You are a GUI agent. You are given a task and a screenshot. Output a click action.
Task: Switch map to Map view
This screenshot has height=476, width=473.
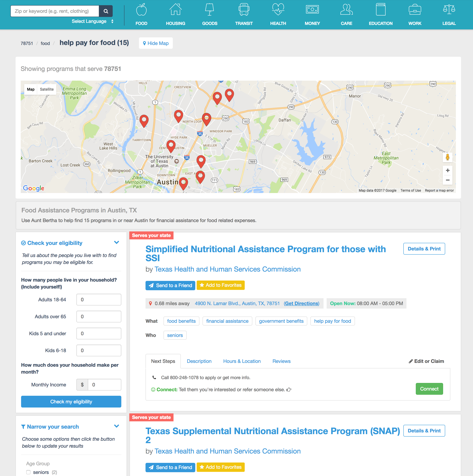(31, 89)
